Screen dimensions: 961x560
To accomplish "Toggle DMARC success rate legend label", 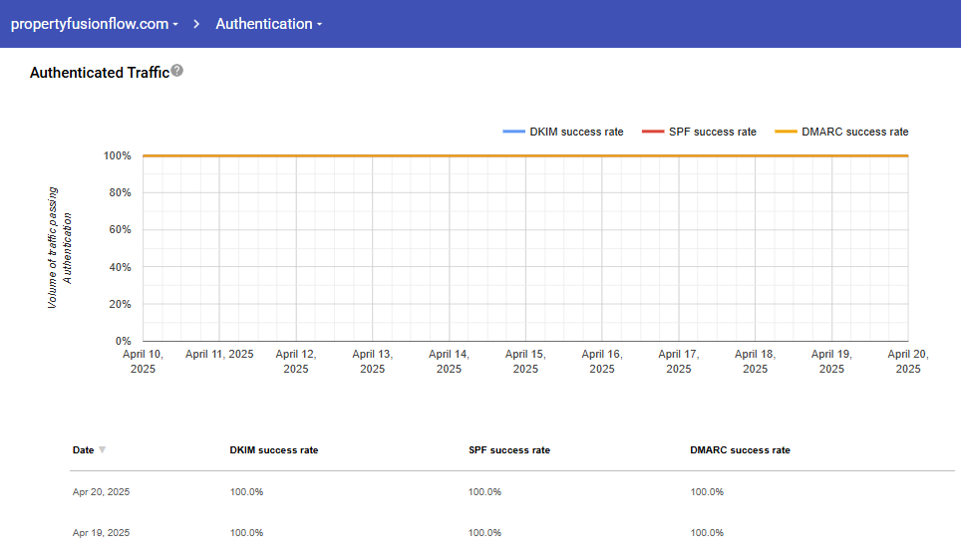I will [854, 132].
